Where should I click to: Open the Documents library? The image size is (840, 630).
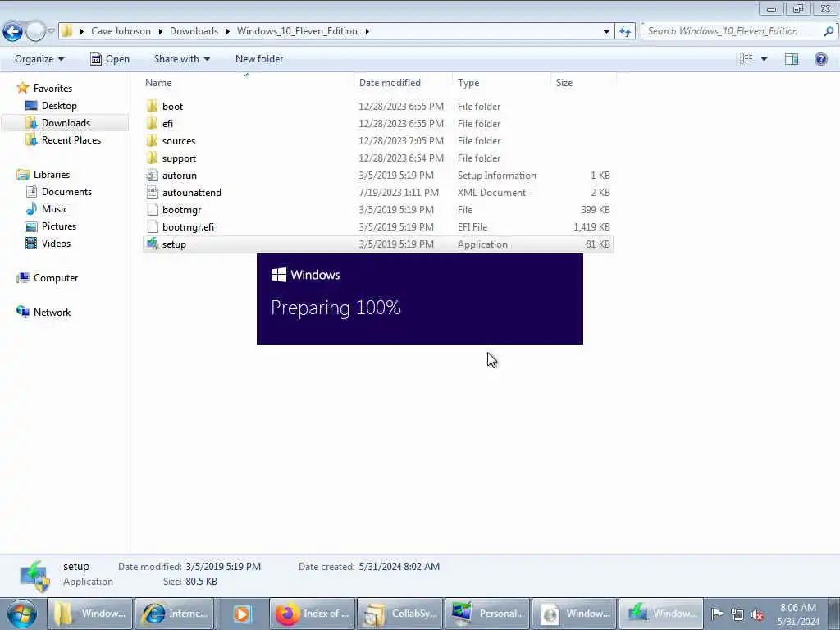click(66, 192)
